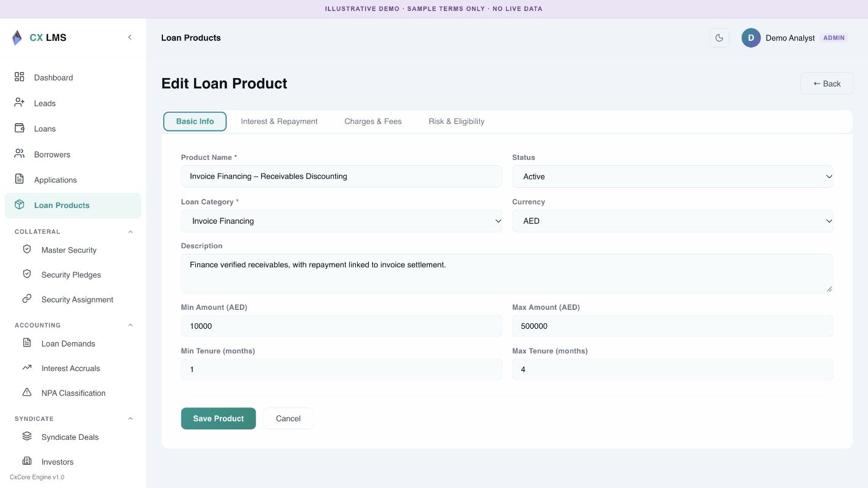Click the Description text area
Viewport: 868px width, 488px height.
pos(507,273)
